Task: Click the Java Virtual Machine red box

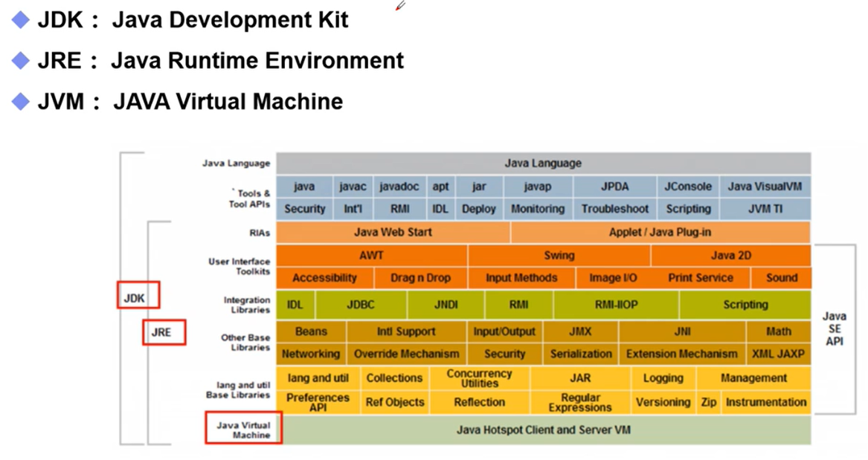Action: point(243,428)
